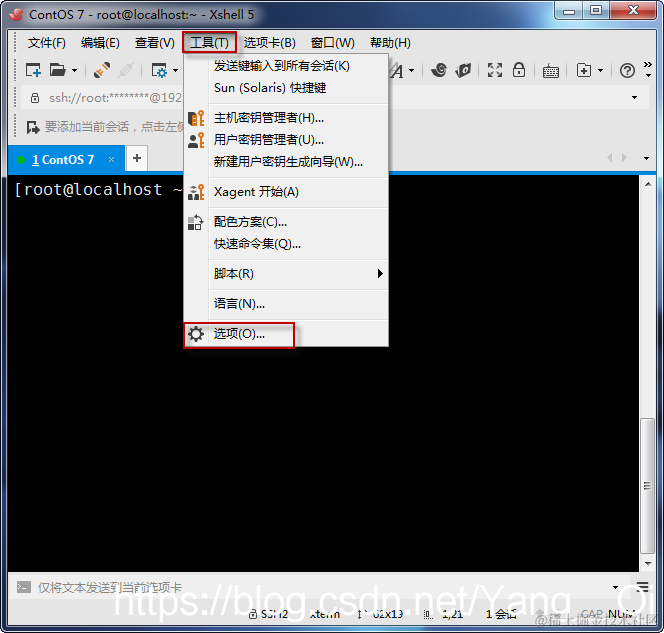
Task: Expand the New tab group dropdown arrow
Action: [x=600, y=70]
